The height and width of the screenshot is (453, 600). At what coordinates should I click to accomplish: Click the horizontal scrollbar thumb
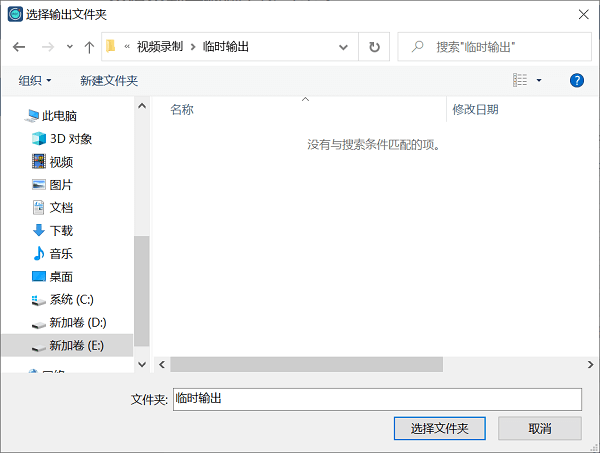(307, 365)
